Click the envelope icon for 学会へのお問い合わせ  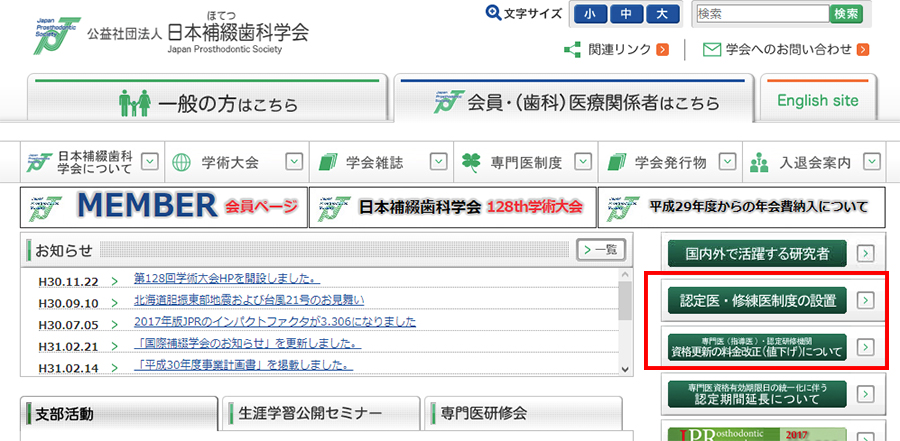[x=712, y=49]
